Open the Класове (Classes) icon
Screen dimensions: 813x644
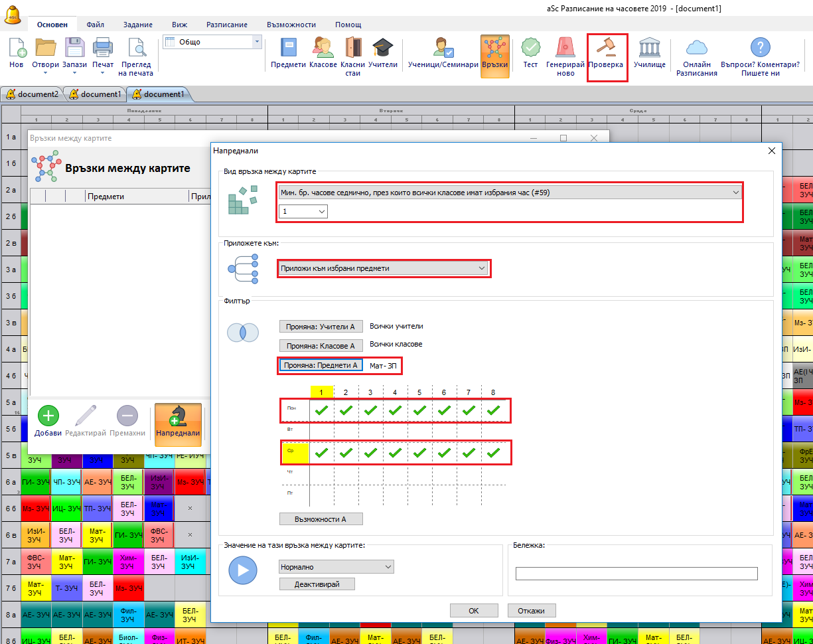tap(323, 48)
